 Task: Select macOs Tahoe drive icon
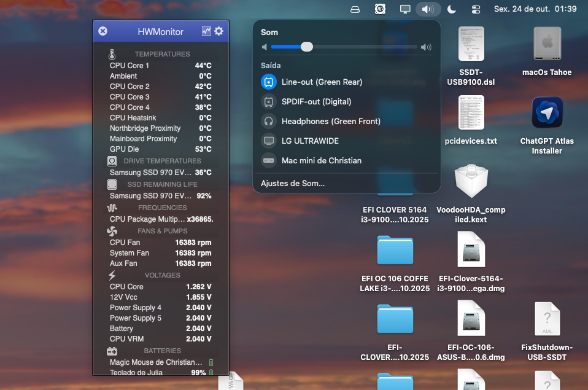547,44
